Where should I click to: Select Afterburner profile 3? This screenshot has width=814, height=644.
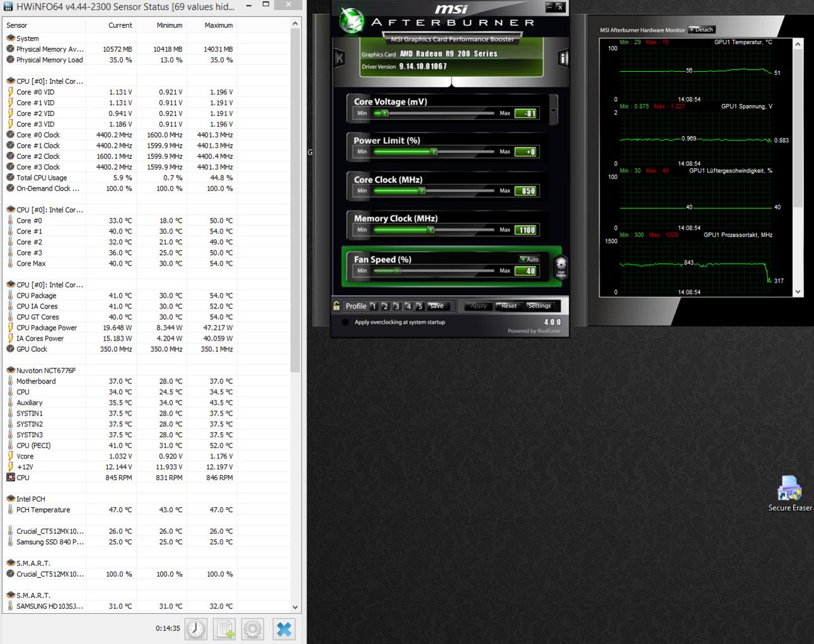pos(397,306)
